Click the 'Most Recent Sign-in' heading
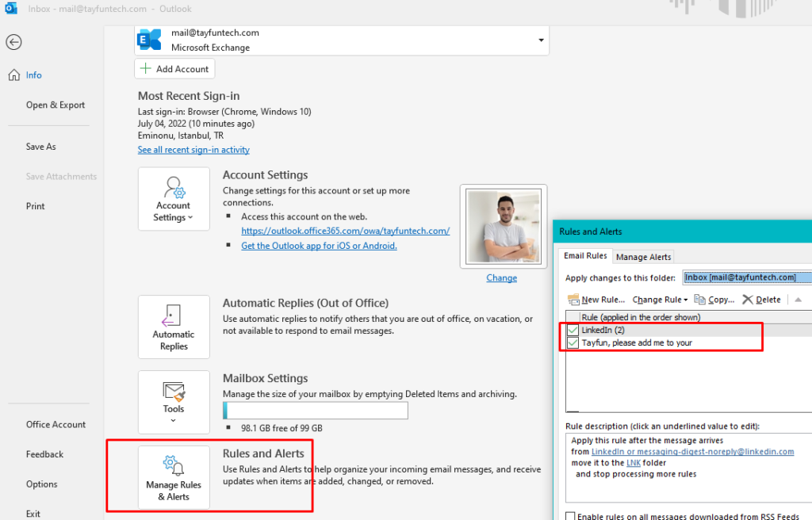Viewport: 812px width, 520px height. tap(189, 96)
